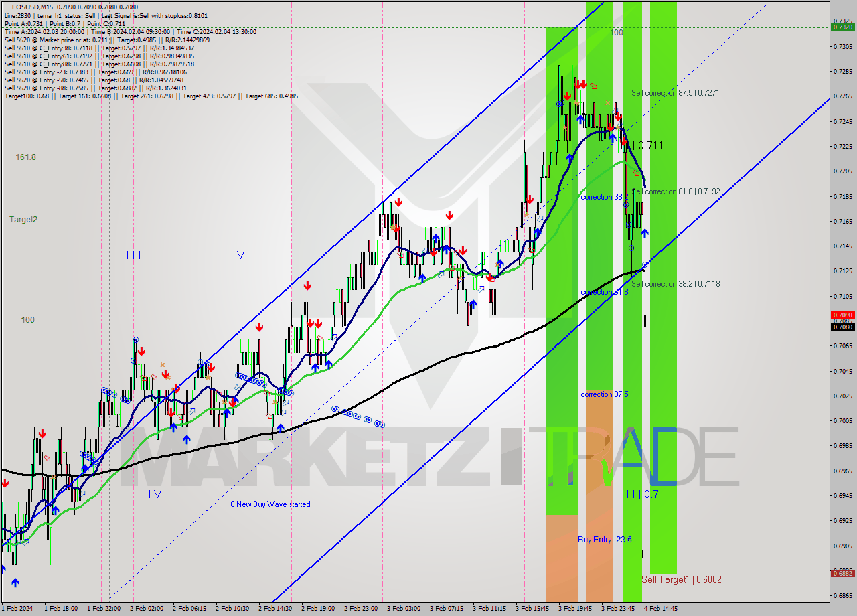Click the blue 'correction 61.8' label

coord(605,292)
